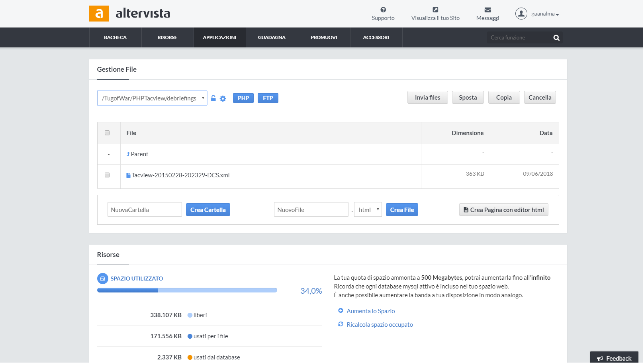Click the 2.337 KB database value
Viewport: 644px width, 363px height.
point(169,357)
